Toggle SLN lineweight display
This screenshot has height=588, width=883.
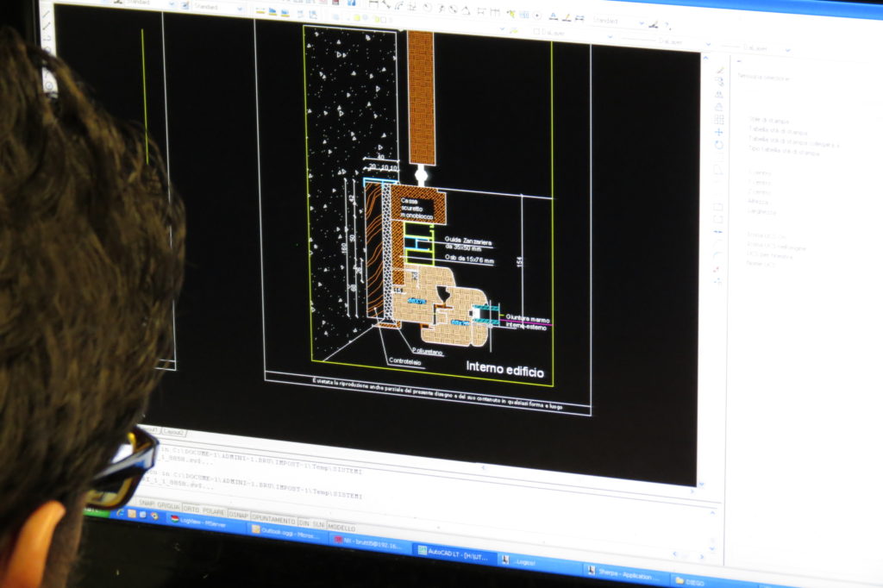[319, 524]
